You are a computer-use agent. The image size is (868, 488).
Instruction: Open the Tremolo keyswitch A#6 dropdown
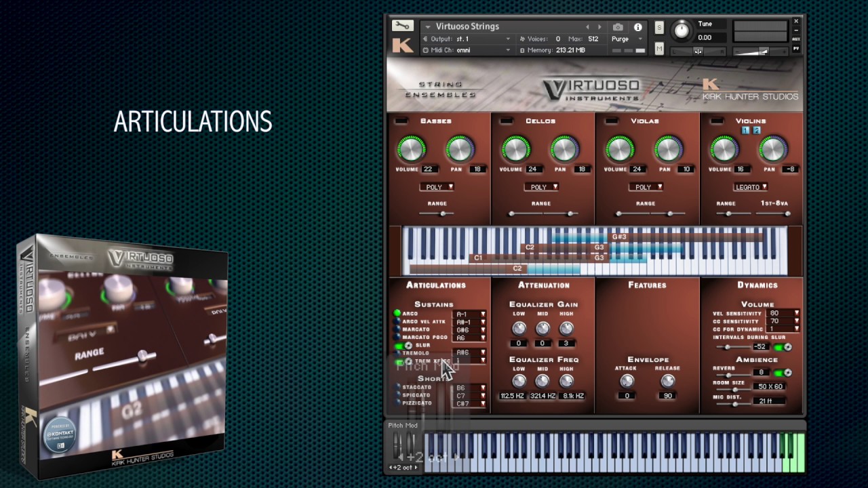click(470, 353)
